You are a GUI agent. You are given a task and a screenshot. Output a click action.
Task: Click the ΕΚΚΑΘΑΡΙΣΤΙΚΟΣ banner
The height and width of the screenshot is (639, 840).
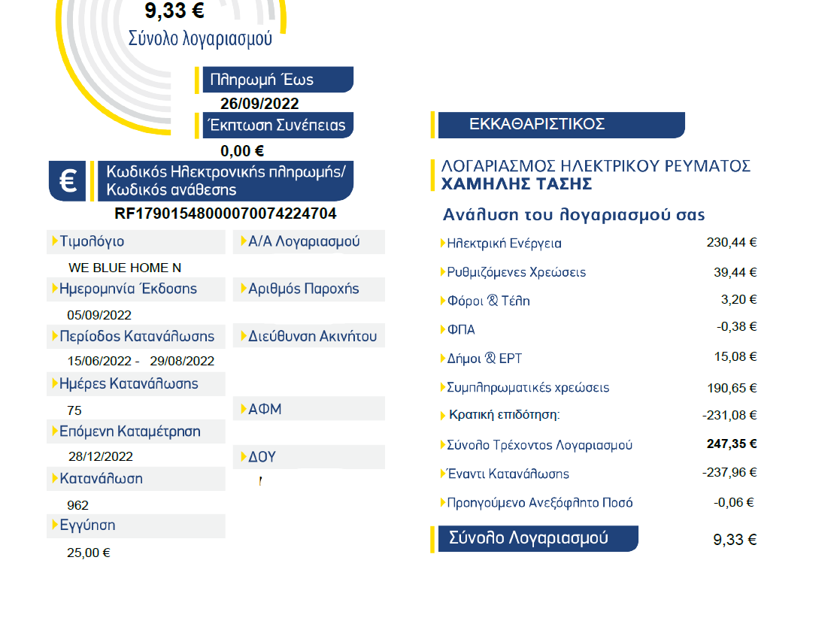562,125
